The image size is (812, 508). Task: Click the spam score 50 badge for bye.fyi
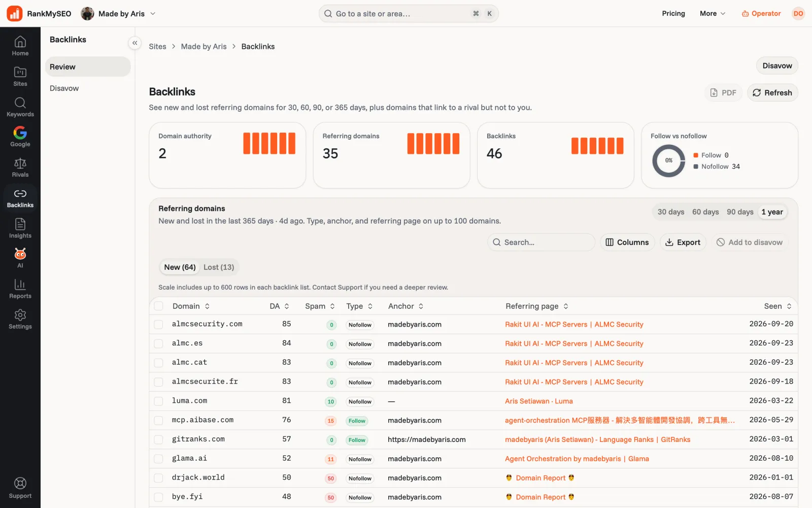click(x=331, y=497)
